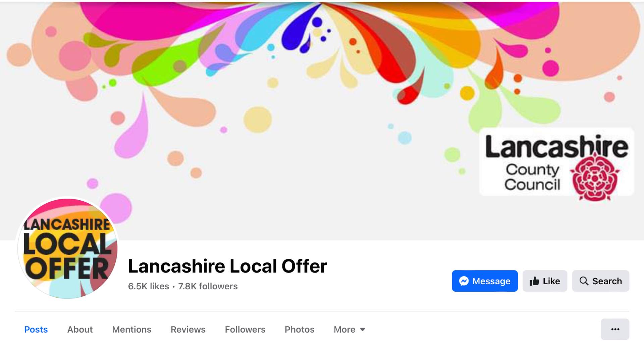Click the thumbs-up icon on the Like button

point(534,281)
